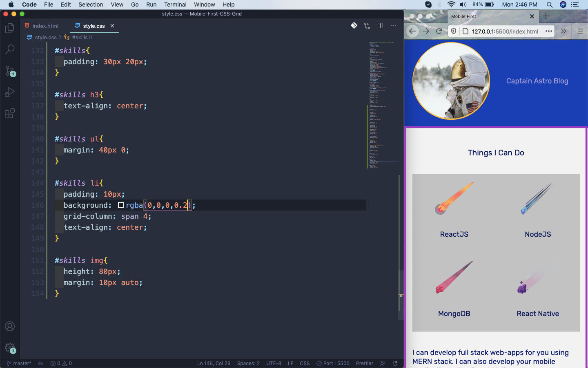The width and height of the screenshot is (588, 368).
Task: Click the tracking protection shield icon
Action: (x=454, y=31)
